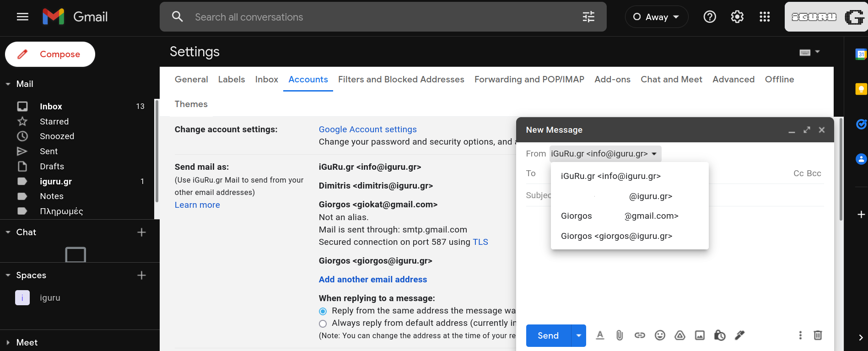Open the Chat and Meet tab
The width and height of the screenshot is (868, 351).
(671, 79)
